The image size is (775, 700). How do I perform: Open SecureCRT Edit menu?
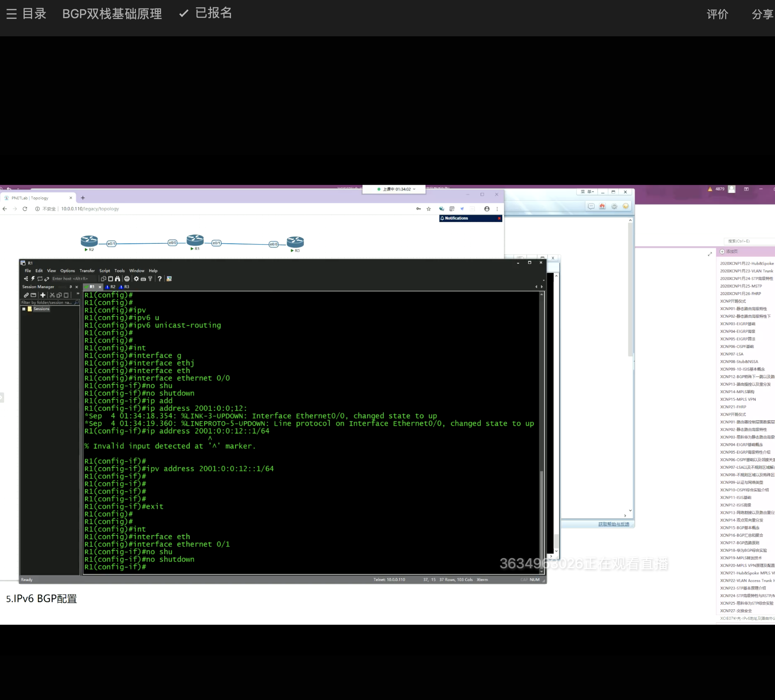pos(39,271)
